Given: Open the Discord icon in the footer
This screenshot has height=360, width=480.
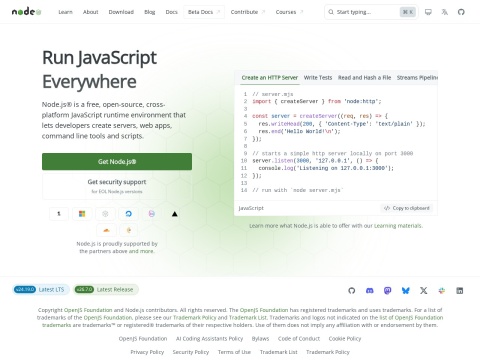Looking at the screenshot, I should (x=370, y=290).
